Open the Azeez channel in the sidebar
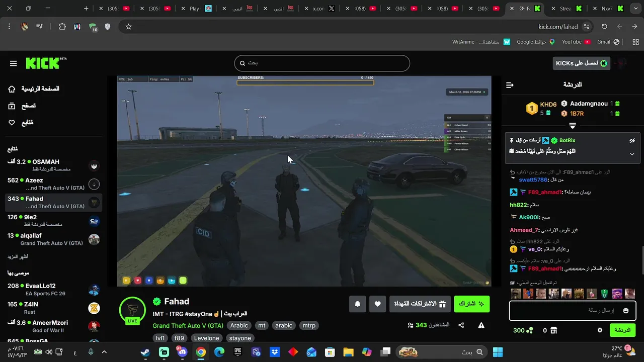Screen dimensions: 644x362 (x=53, y=184)
